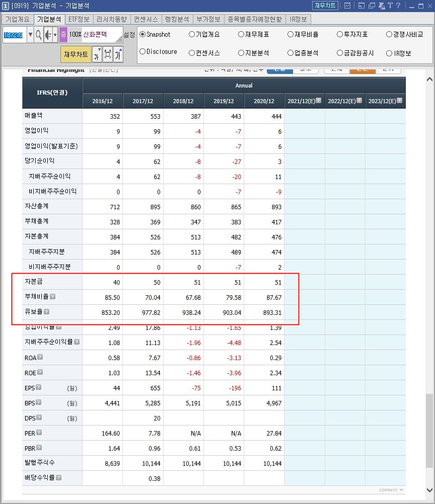This screenshot has width=435, height=504.
Task: Click the stock search magnifier icon
Action: (x=39, y=34)
